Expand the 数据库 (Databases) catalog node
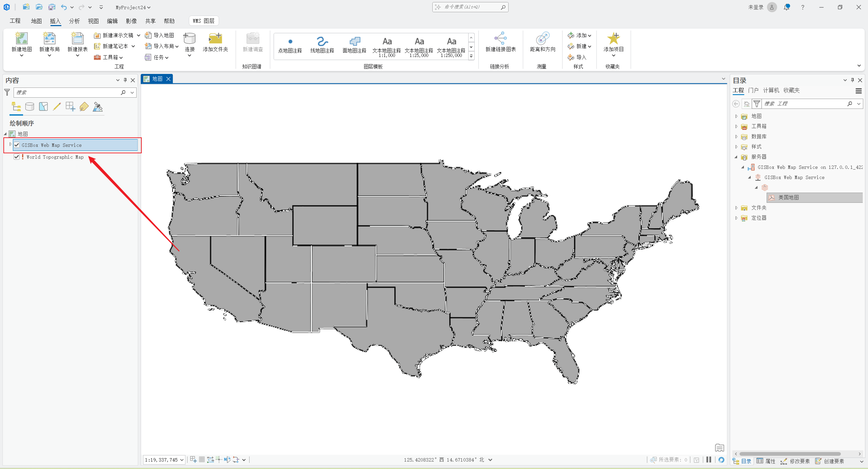The height and width of the screenshot is (469, 868). [x=736, y=137]
